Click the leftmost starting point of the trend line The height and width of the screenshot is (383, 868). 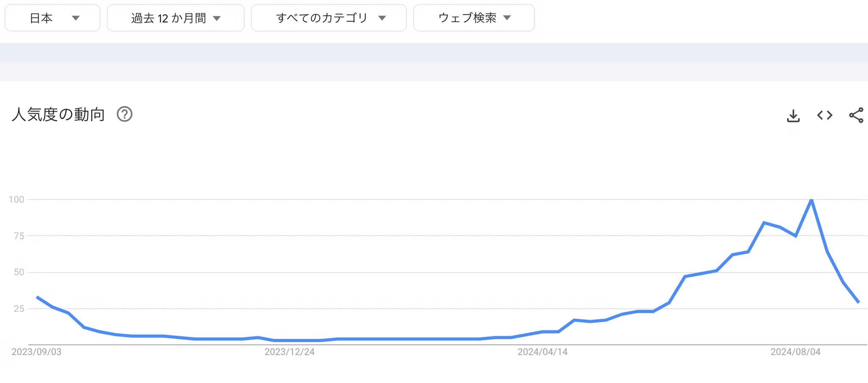tap(37, 297)
